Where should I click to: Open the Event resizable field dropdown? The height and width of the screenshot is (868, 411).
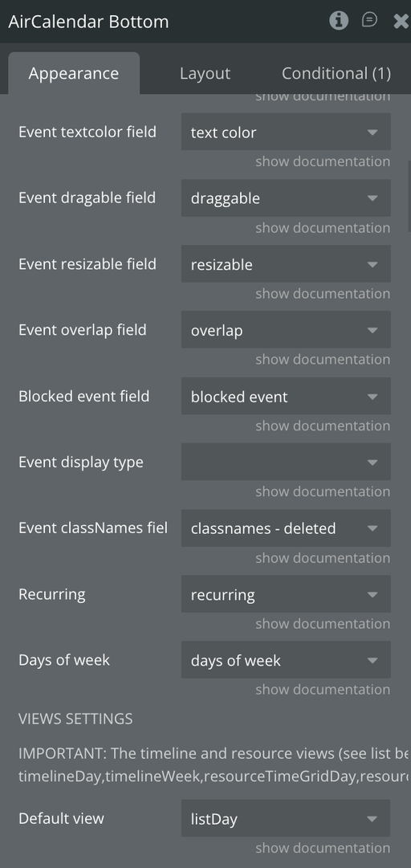286,264
